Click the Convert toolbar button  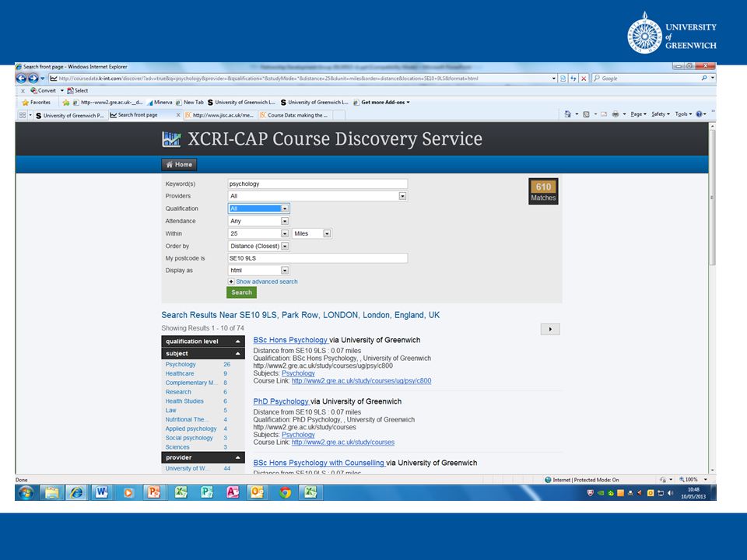point(44,90)
